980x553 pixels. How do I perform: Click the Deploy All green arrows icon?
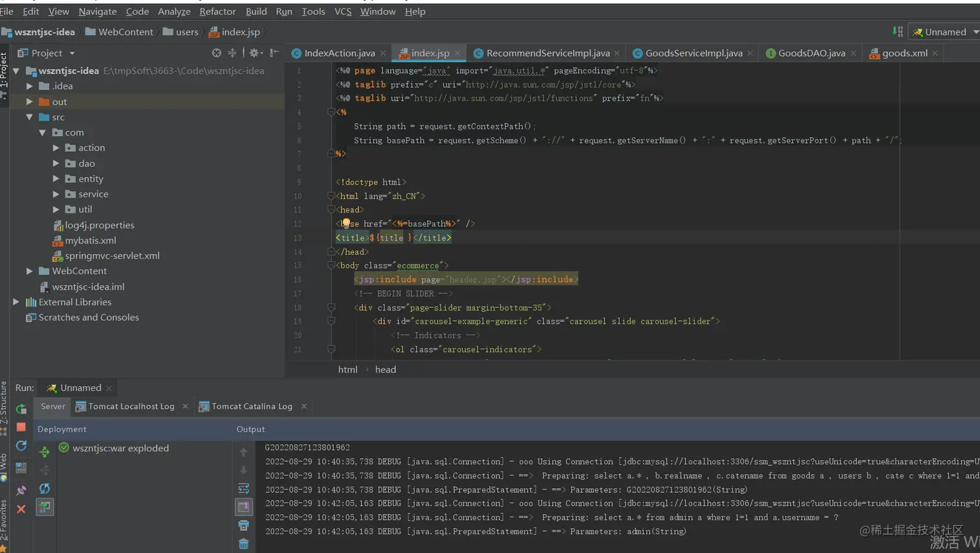tap(45, 451)
